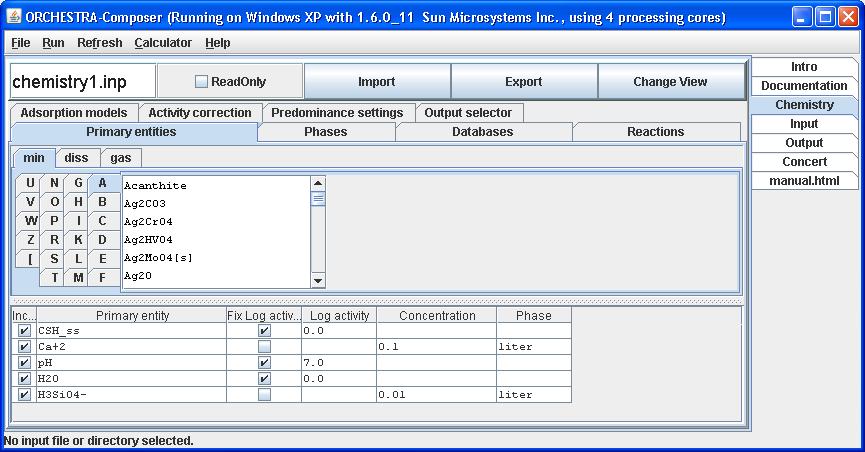Click mineral list scroll up arrow
Viewport: 865px width, 452px height.
(x=318, y=183)
